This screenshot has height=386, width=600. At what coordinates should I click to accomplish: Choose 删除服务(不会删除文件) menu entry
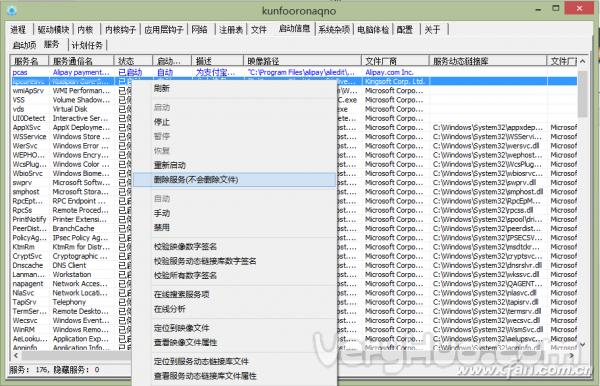click(x=234, y=180)
